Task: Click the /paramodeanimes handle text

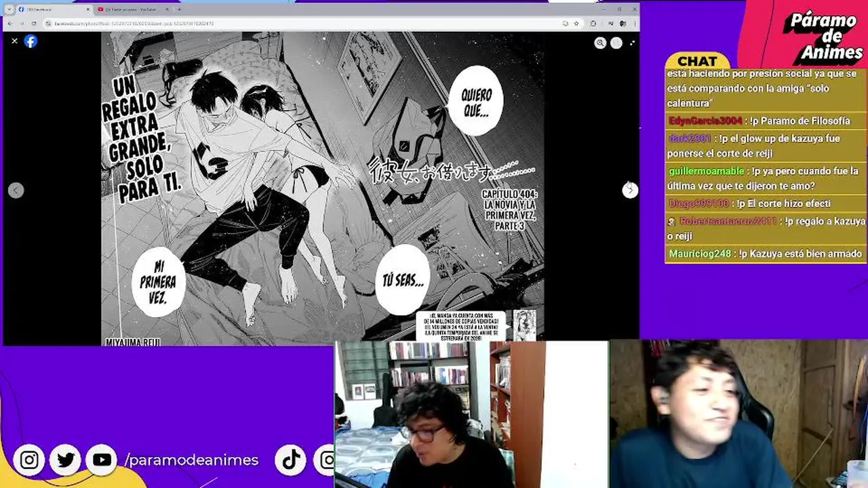Action: click(x=192, y=460)
